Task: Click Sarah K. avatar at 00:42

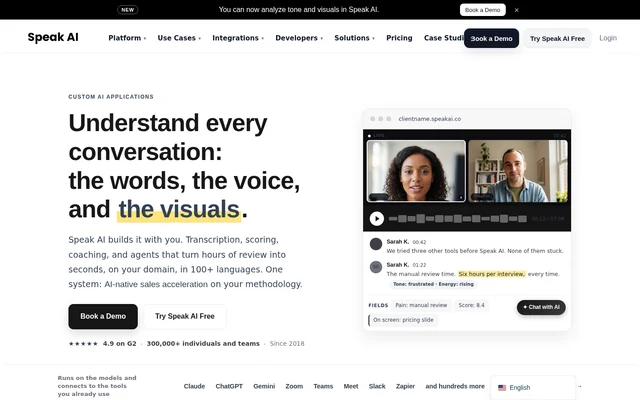Action: (x=376, y=244)
